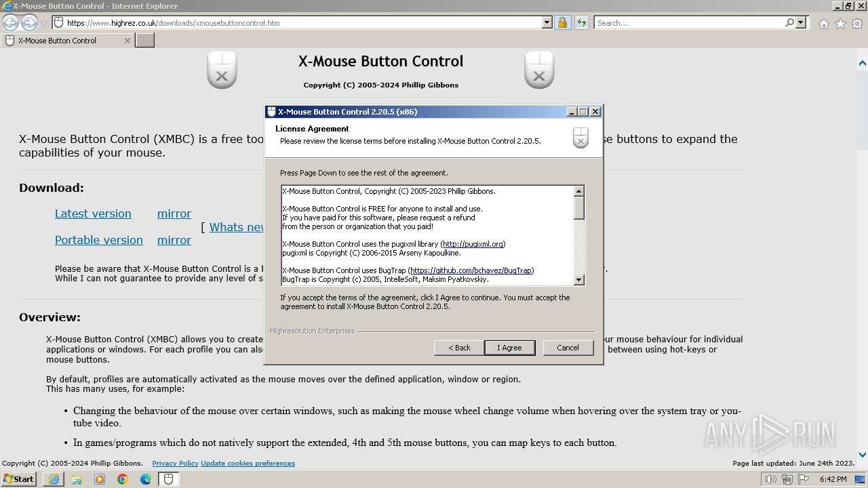868x488 pixels.
Task: Open the pugixml.org link in license
Action: pos(473,244)
